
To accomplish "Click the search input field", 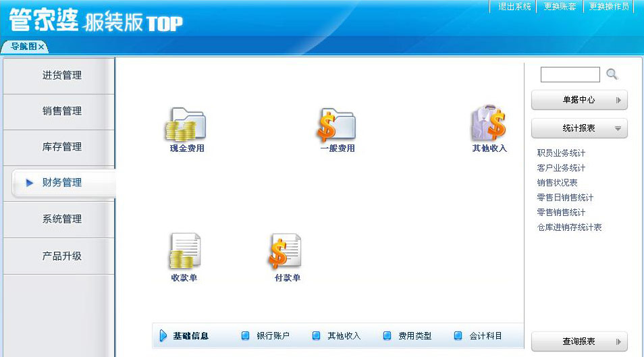I will point(570,75).
